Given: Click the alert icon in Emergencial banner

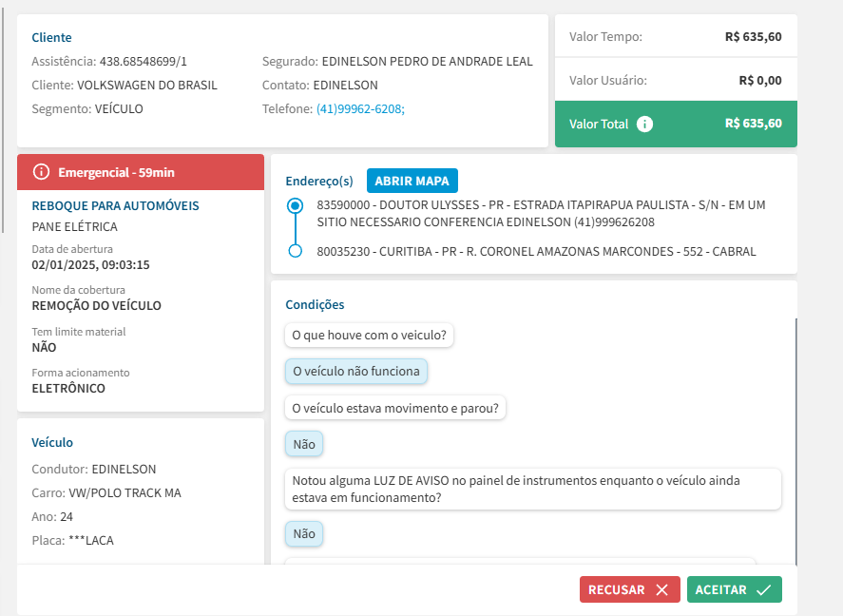Looking at the screenshot, I should pyautogui.click(x=41, y=172).
